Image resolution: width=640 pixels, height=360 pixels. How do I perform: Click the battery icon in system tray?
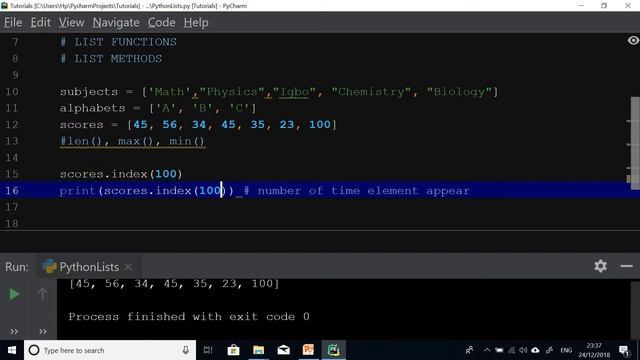click(x=499, y=350)
